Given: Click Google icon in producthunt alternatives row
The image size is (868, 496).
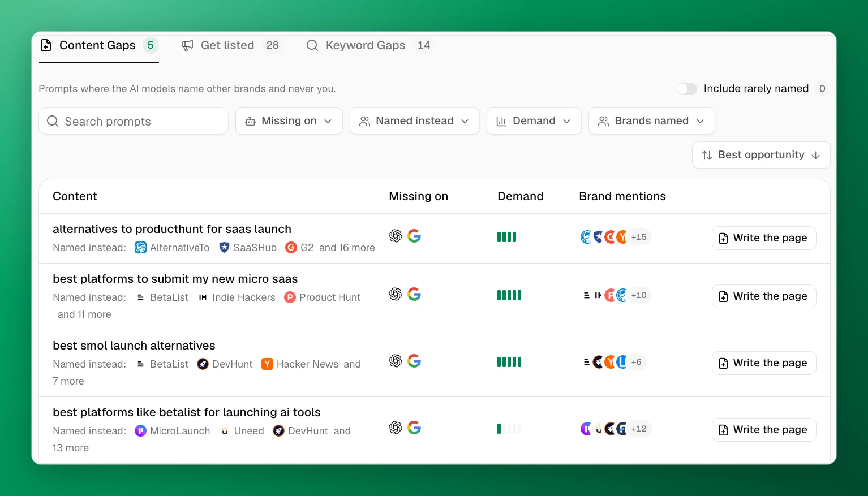Looking at the screenshot, I should pos(414,236).
